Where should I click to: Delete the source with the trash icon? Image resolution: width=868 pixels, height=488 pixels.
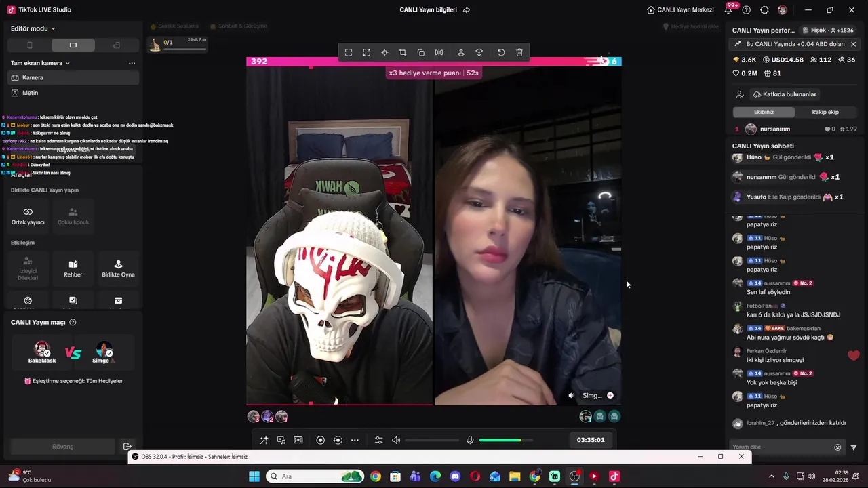coord(519,53)
